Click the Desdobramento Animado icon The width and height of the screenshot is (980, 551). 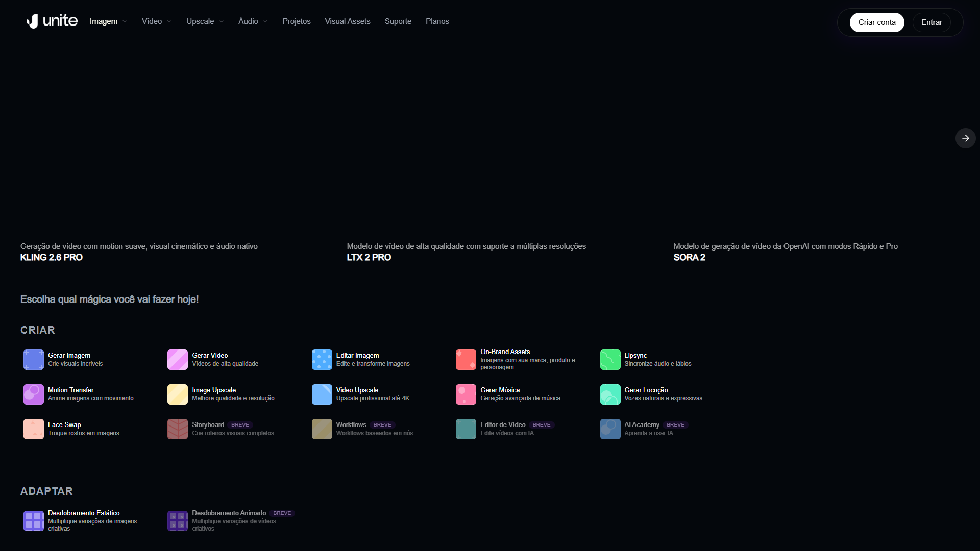pos(178,521)
